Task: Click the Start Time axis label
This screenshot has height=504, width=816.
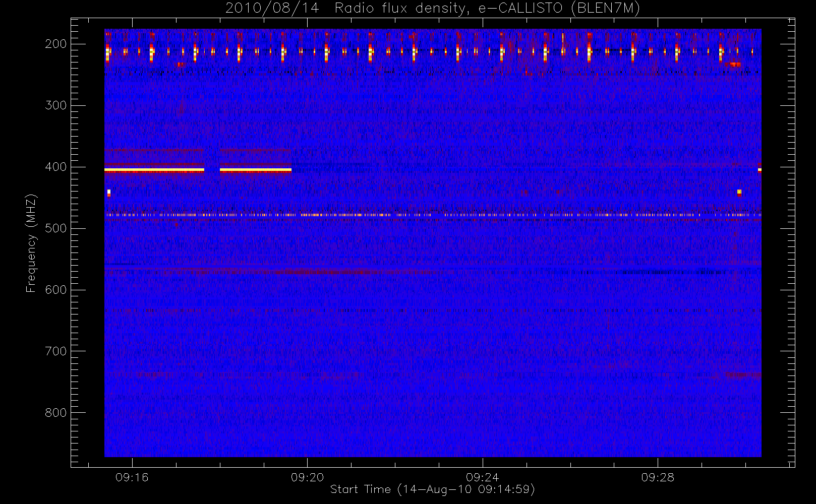Action: 432,489
